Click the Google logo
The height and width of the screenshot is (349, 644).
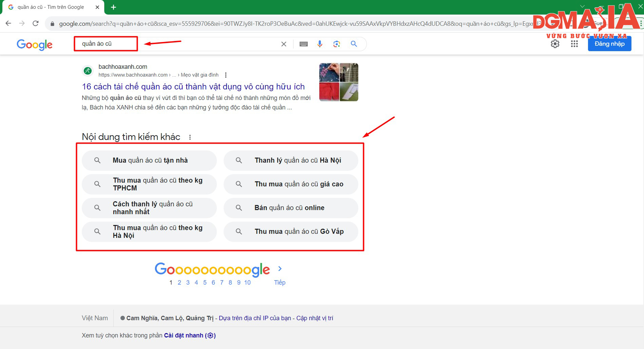[35, 44]
